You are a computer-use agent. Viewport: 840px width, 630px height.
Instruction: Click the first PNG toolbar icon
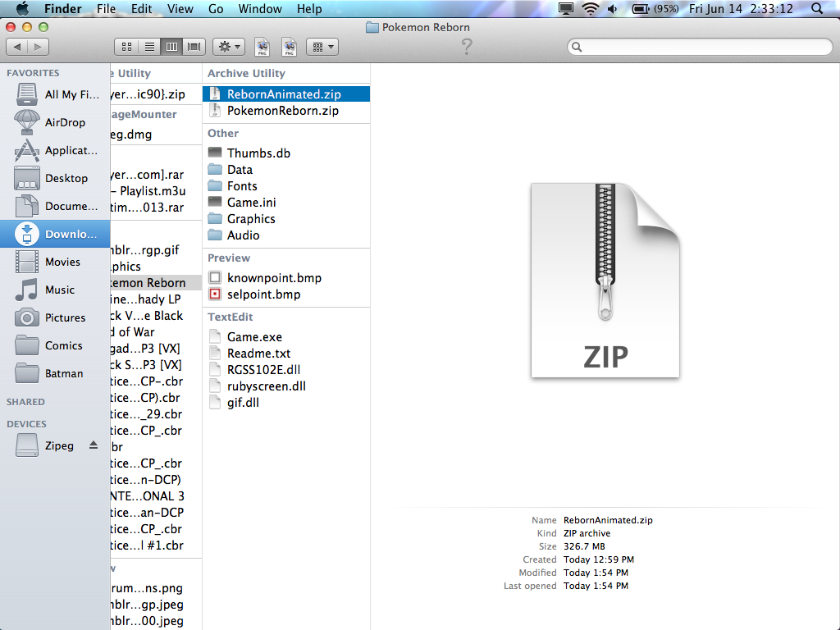(262, 47)
